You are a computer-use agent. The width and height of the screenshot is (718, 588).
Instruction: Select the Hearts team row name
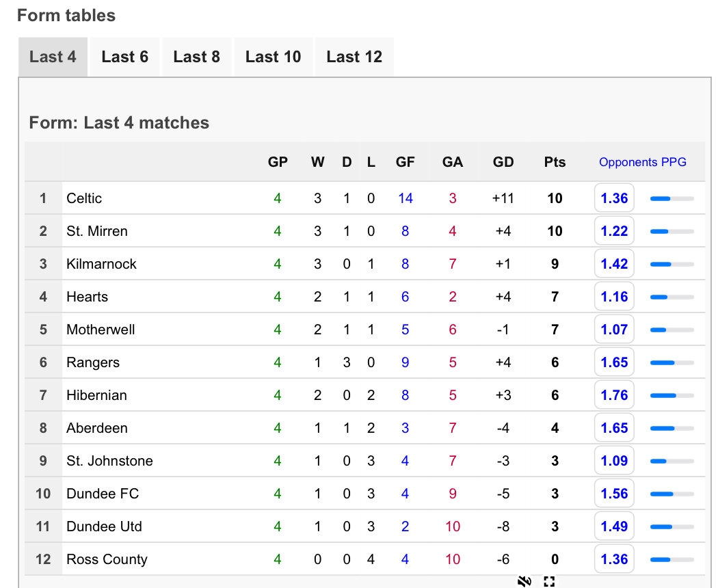[x=87, y=297]
